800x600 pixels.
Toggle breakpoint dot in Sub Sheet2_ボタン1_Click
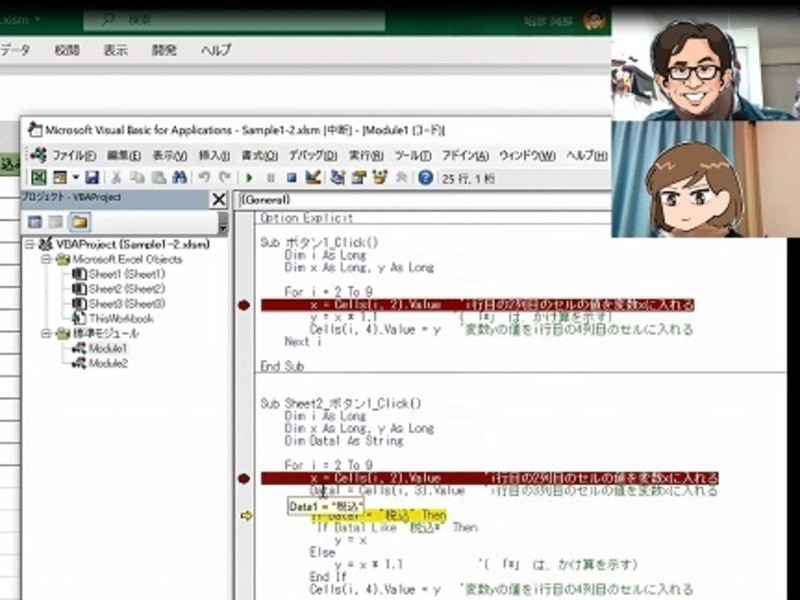(244, 479)
